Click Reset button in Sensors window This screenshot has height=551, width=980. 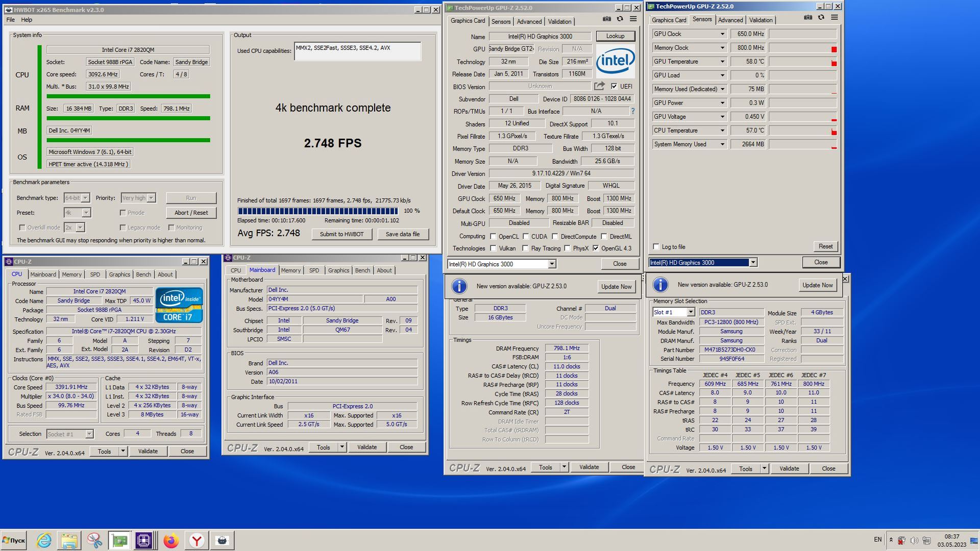[x=825, y=246]
